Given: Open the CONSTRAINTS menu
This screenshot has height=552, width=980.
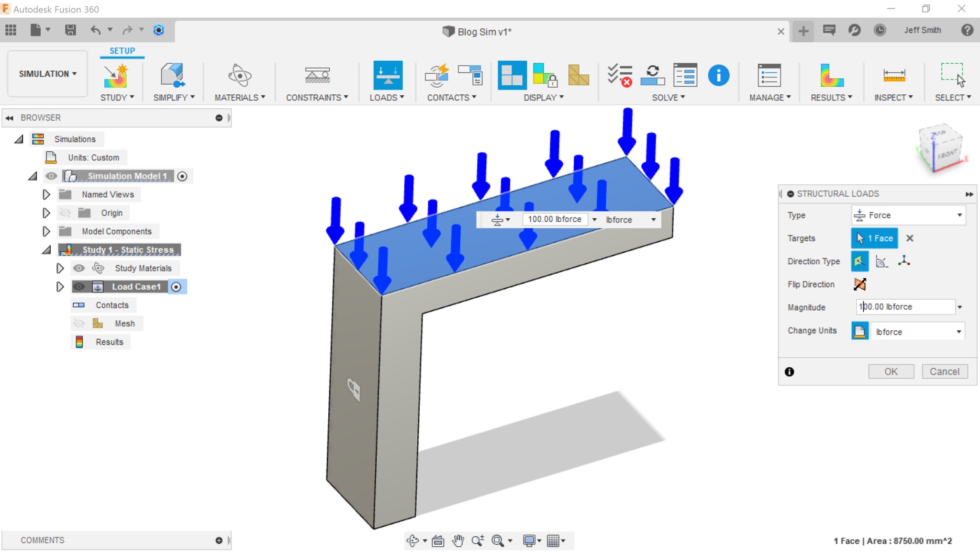Looking at the screenshot, I should pyautogui.click(x=317, y=97).
